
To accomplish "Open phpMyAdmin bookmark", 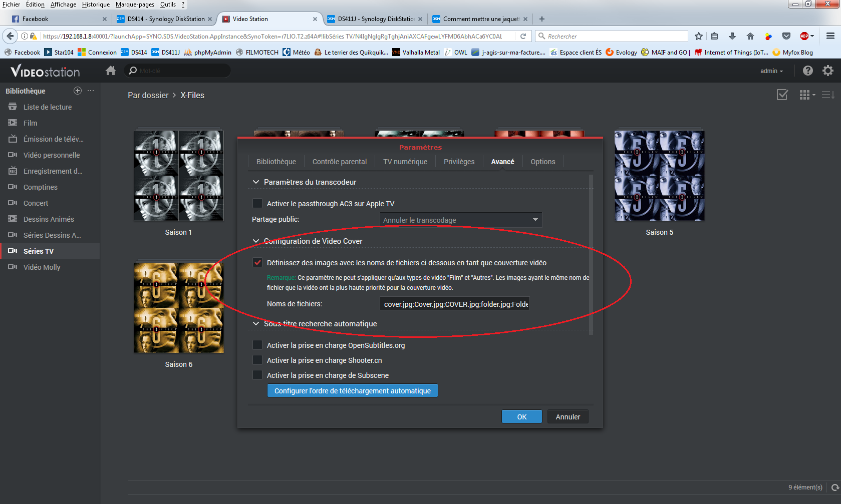I will [208, 52].
